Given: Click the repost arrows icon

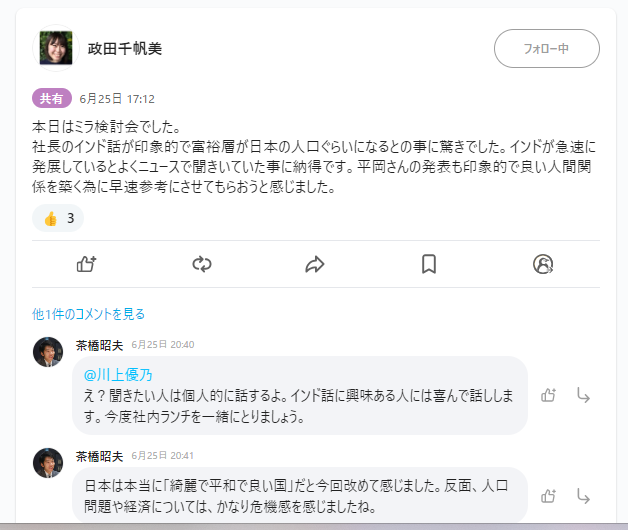Looking at the screenshot, I should [x=202, y=264].
